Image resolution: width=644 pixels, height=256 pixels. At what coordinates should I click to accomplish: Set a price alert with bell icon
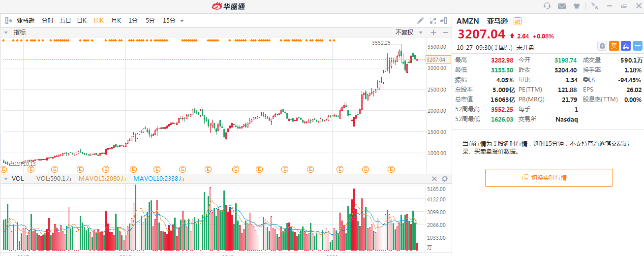tap(602, 46)
